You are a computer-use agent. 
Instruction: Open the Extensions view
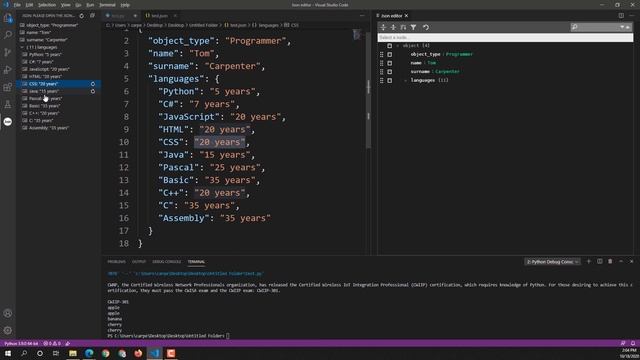click(x=8, y=87)
